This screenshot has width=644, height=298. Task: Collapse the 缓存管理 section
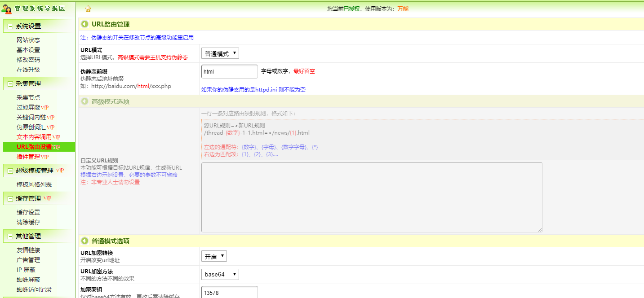click(x=10, y=199)
